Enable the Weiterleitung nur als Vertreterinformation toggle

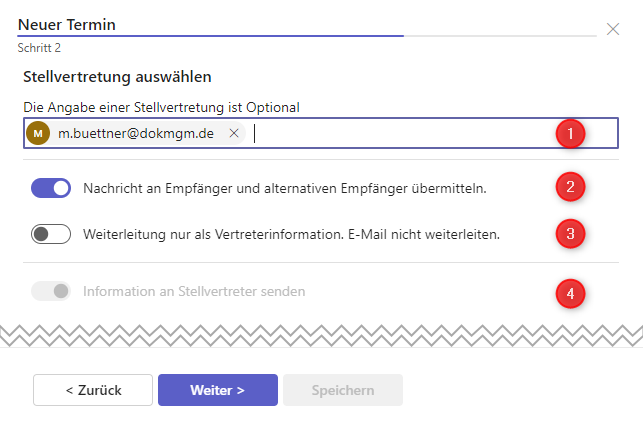[x=51, y=234]
